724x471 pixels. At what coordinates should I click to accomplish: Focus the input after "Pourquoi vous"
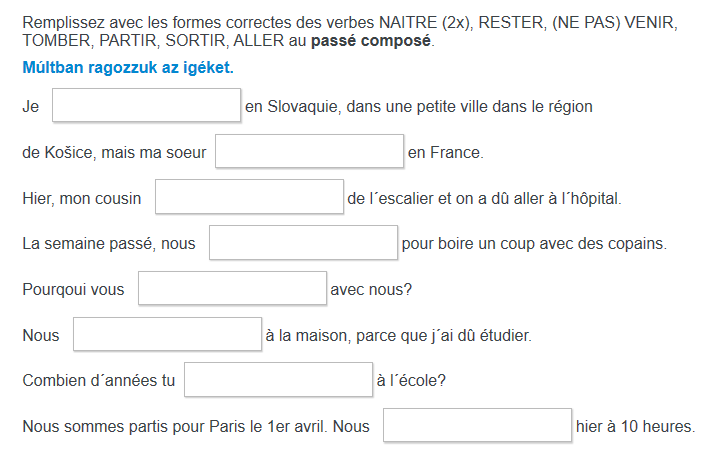(x=232, y=289)
